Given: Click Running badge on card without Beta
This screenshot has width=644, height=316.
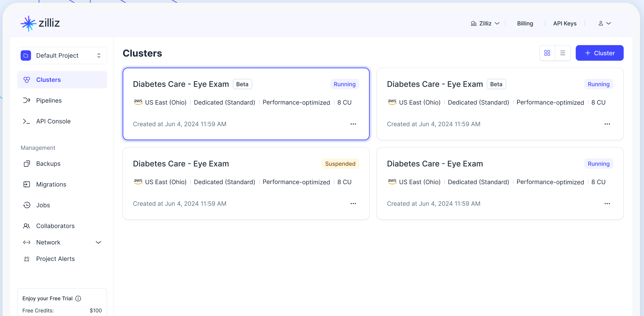Looking at the screenshot, I should [x=599, y=164].
